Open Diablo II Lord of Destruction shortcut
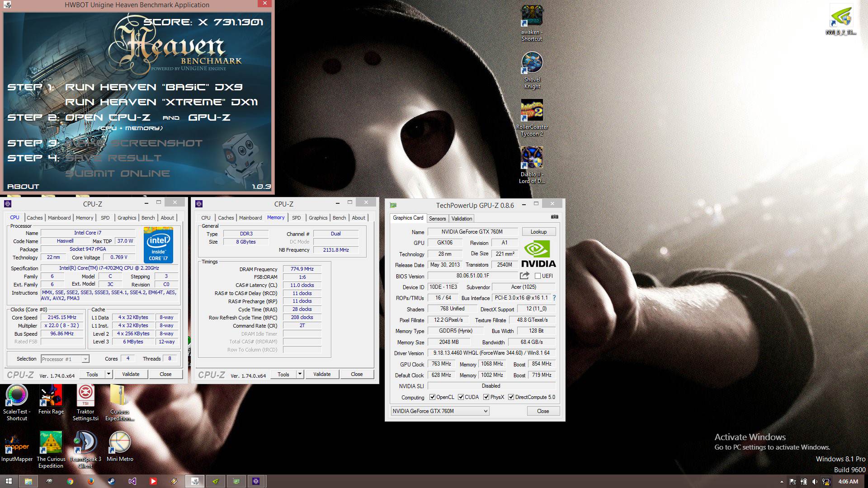Viewport: 868px width, 488px height. point(532,165)
